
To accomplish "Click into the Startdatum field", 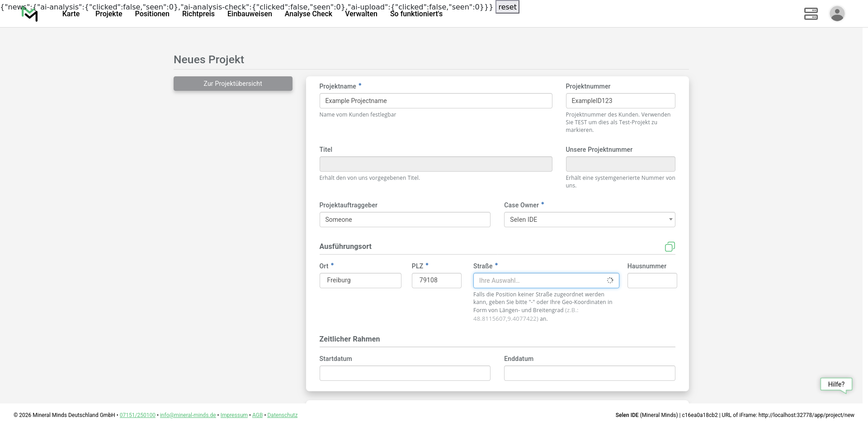I will click(405, 373).
